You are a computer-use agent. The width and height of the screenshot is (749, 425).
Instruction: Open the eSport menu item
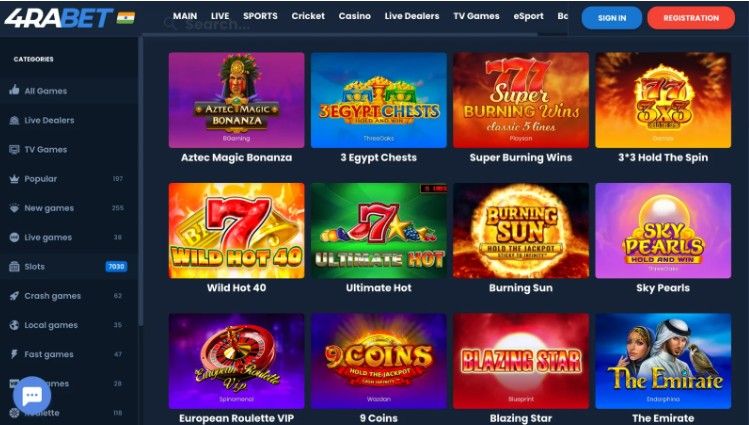click(528, 16)
